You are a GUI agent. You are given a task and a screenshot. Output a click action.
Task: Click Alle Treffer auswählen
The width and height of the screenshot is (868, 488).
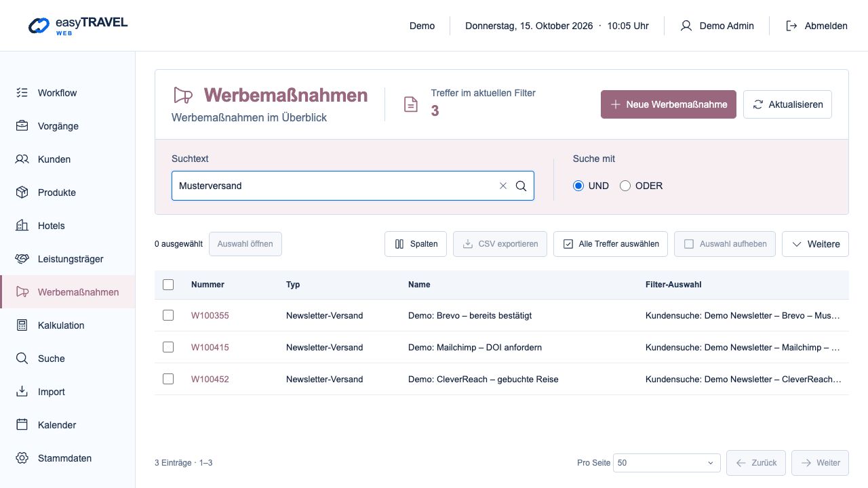(x=611, y=244)
